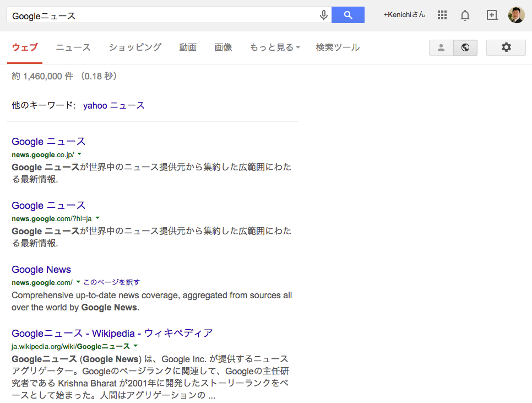This screenshot has height=403, width=532.
Task: Select the ウェブ tab
Action: (25, 47)
